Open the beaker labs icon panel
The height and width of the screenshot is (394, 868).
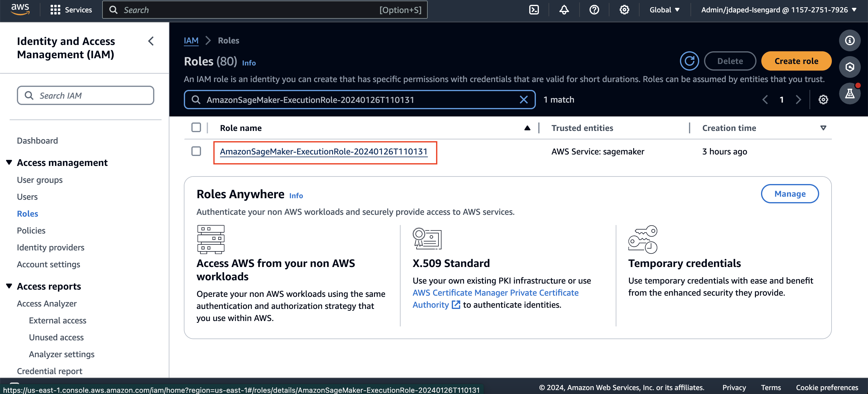pyautogui.click(x=850, y=94)
